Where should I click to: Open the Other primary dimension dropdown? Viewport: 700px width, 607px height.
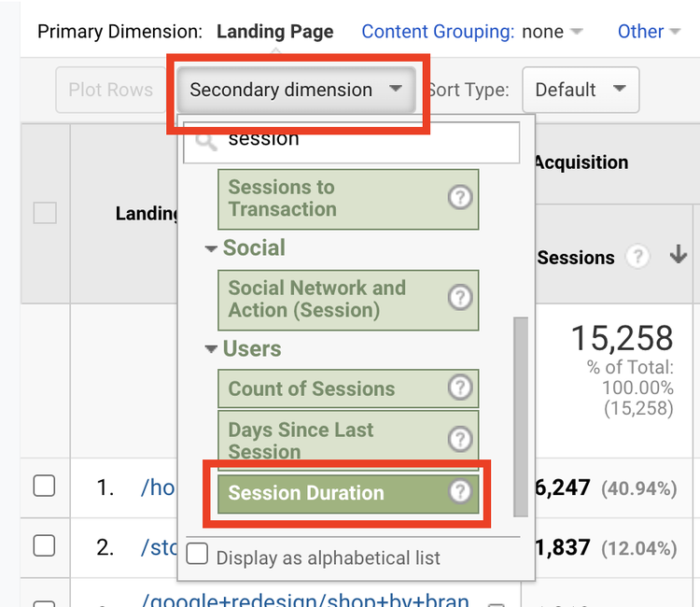point(649,31)
